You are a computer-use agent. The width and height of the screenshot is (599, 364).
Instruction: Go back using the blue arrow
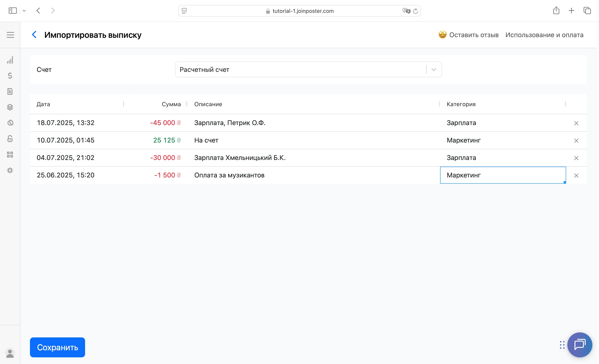(34, 35)
